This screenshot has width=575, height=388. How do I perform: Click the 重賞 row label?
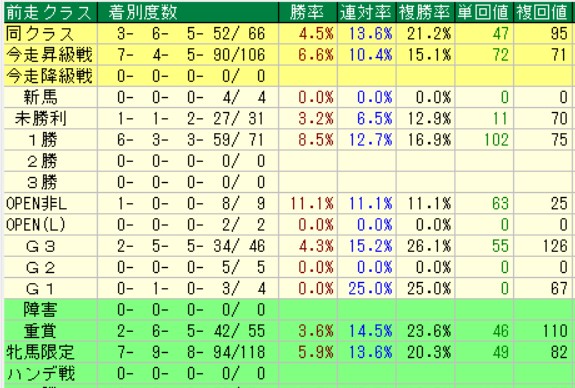click(40, 332)
